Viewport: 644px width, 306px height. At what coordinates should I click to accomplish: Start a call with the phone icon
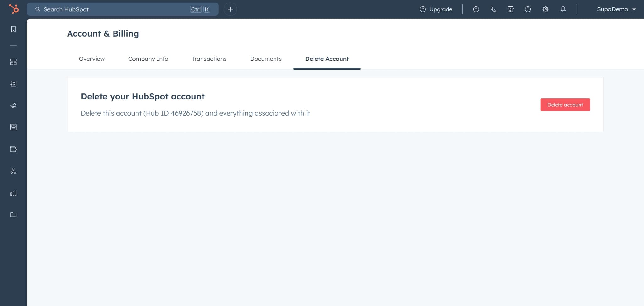point(493,9)
